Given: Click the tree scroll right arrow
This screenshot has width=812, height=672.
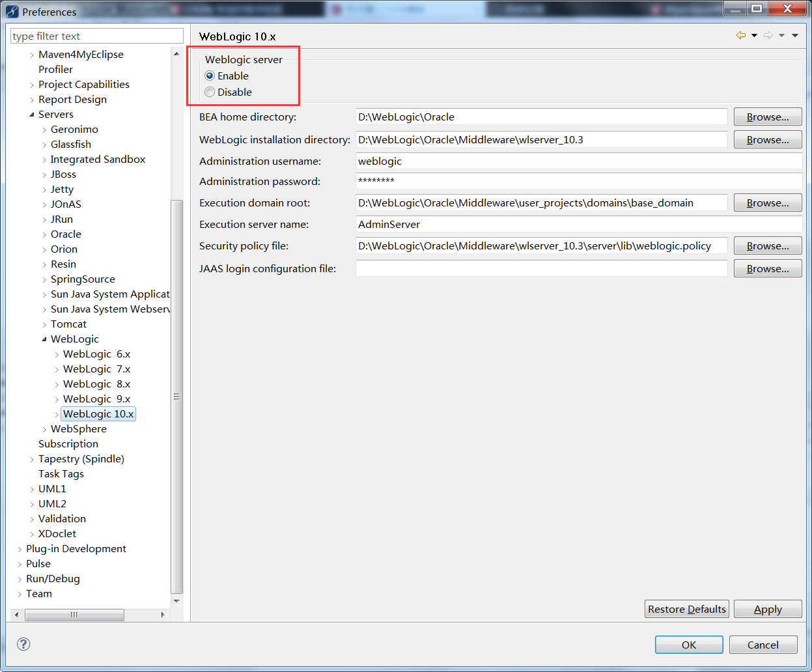Looking at the screenshot, I should point(163,615).
